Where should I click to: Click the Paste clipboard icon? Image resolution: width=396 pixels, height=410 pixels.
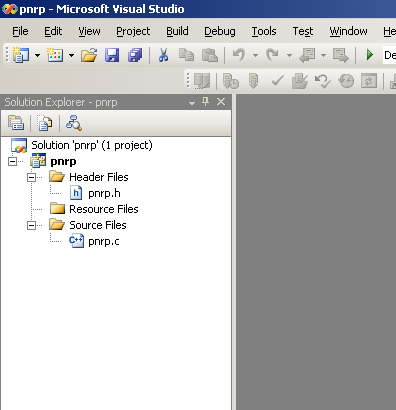(210, 55)
